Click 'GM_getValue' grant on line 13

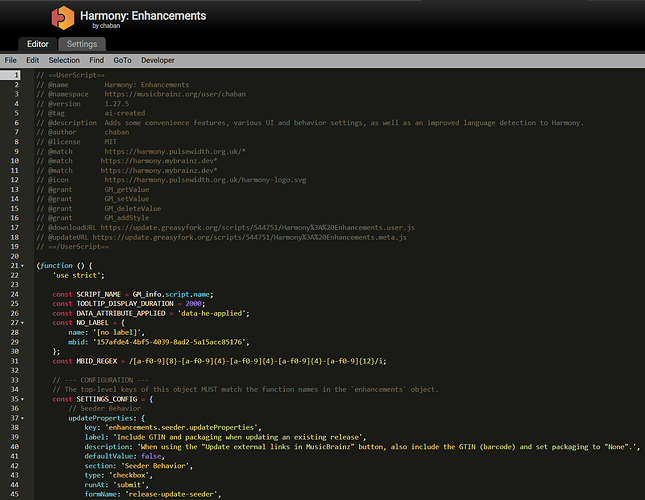[127, 190]
